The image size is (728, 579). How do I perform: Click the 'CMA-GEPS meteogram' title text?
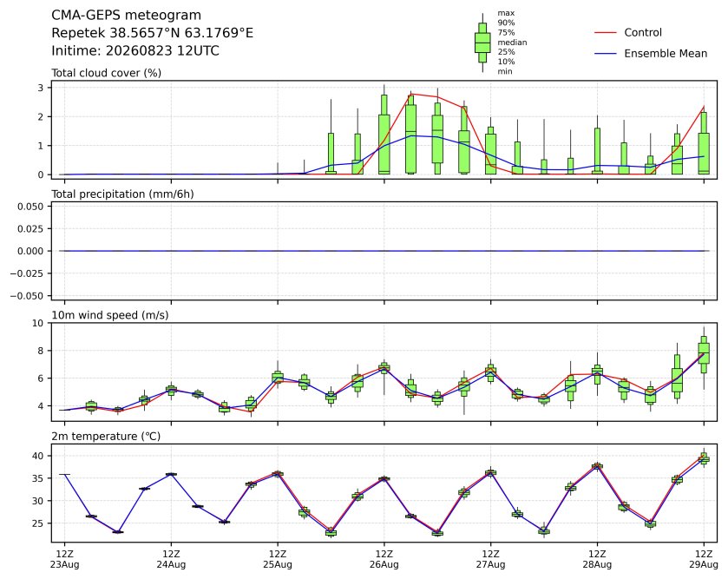(126, 16)
